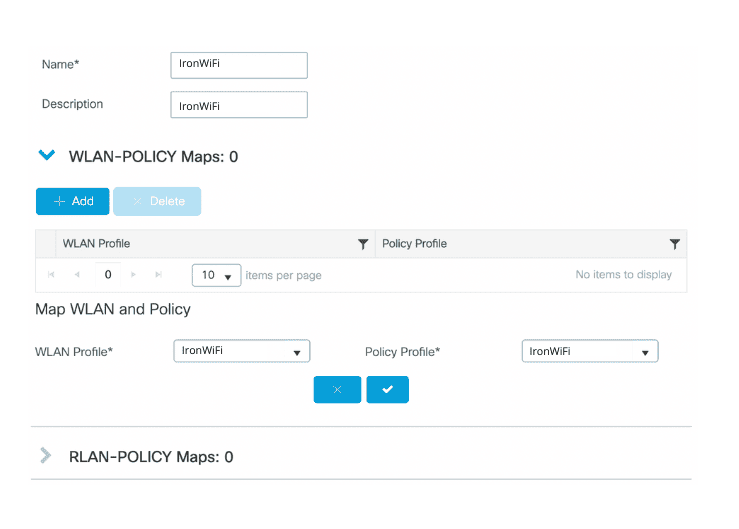Click the Policy Profile column filter icon
739x529 pixels.
tap(675, 244)
